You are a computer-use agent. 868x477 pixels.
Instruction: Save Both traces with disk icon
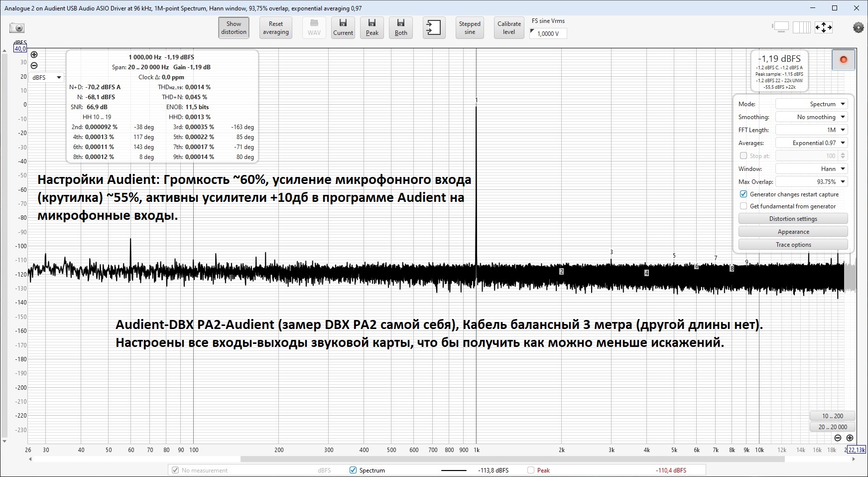click(x=401, y=28)
